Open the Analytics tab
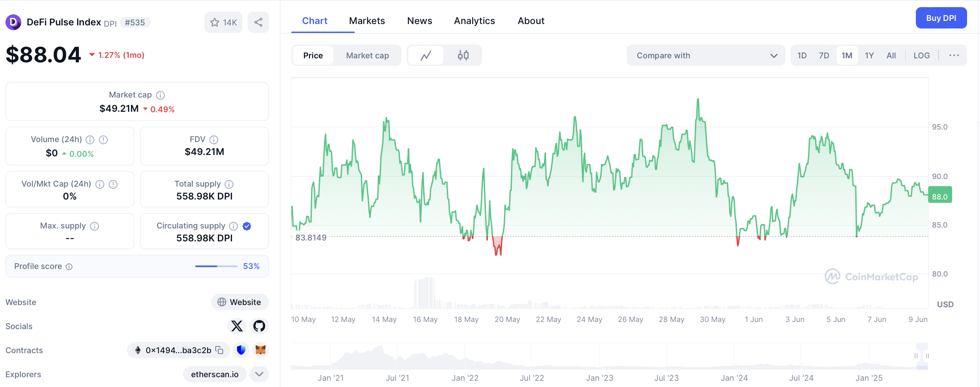 pos(474,20)
